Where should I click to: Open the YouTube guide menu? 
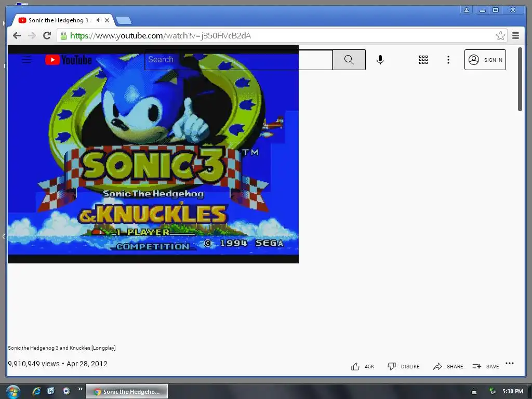coord(26,60)
